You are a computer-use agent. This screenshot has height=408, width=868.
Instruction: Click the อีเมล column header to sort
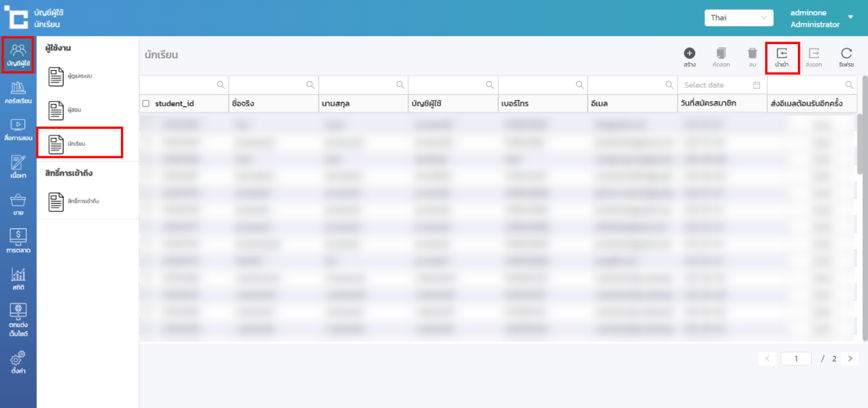(632, 104)
